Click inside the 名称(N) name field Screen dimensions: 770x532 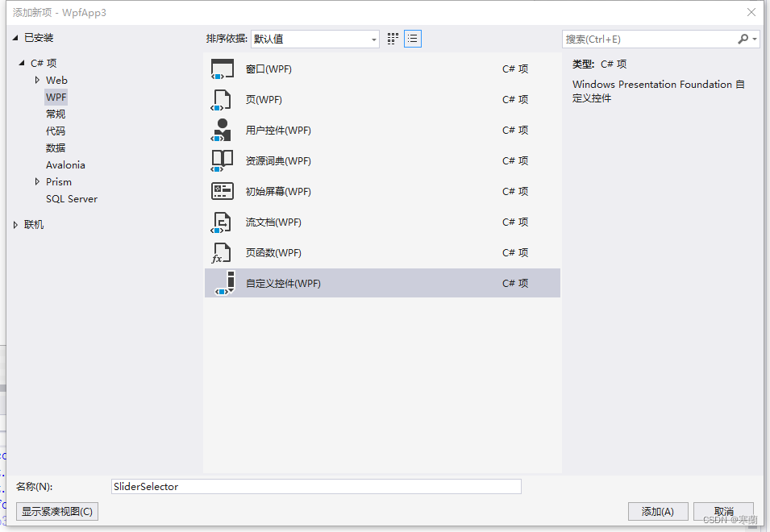tap(314, 486)
